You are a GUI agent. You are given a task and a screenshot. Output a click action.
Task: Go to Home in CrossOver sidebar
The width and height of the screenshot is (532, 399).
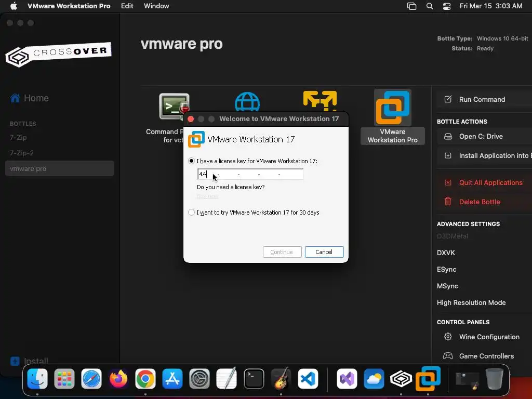tap(30, 98)
